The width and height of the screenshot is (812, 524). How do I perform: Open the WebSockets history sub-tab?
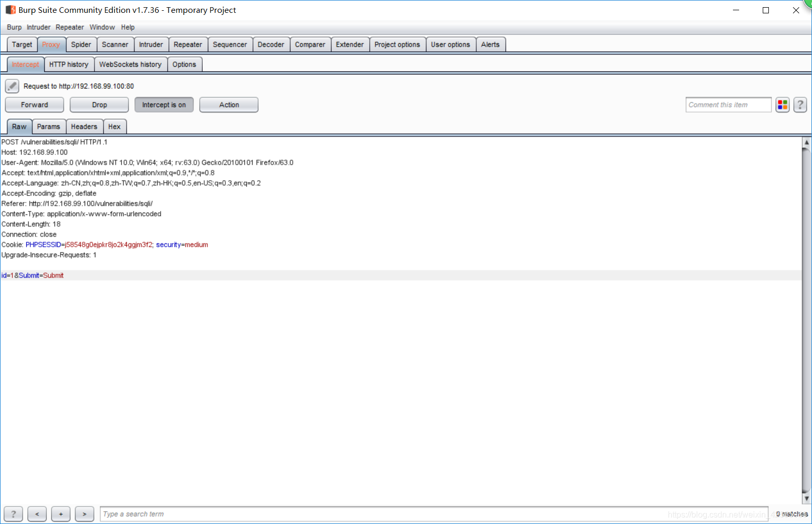(130, 65)
